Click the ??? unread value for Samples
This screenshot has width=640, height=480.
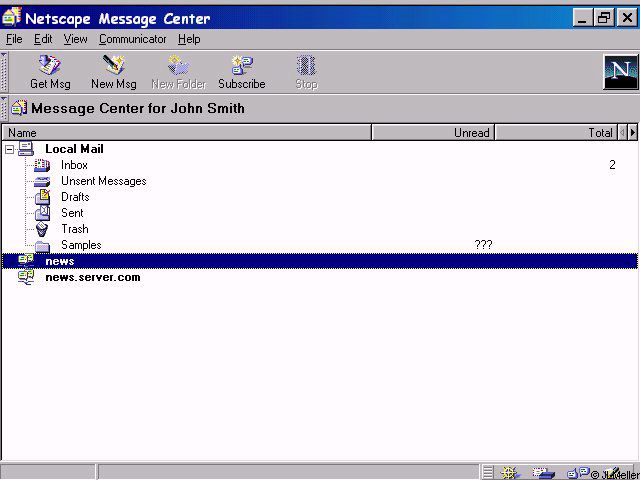pyautogui.click(x=483, y=245)
